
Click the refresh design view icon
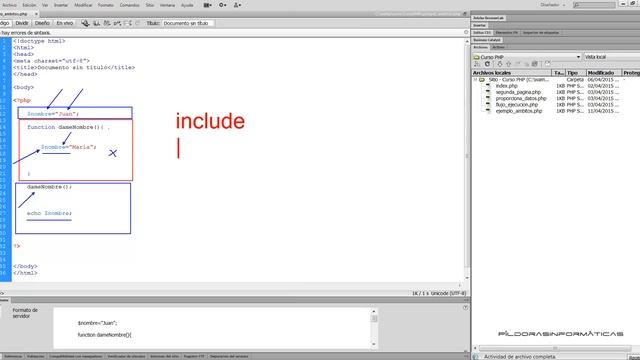pyautogui.click(x=138, y=23)
